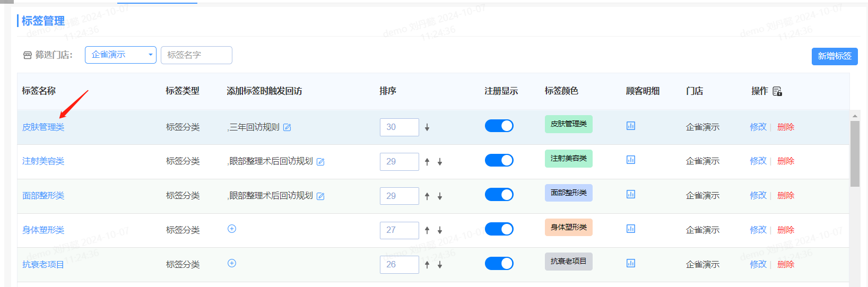Delete the 身体塑形类 tag
This screenshot has height=287, width=868.
pyautogui.click(x=786, y=230)
